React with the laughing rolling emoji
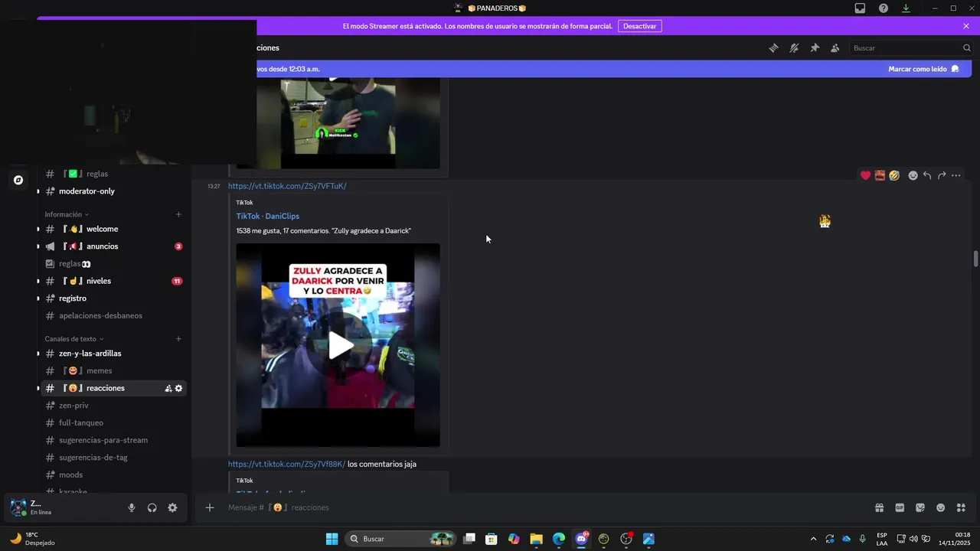This screenshot has height=551, width=980. point(893,175)
